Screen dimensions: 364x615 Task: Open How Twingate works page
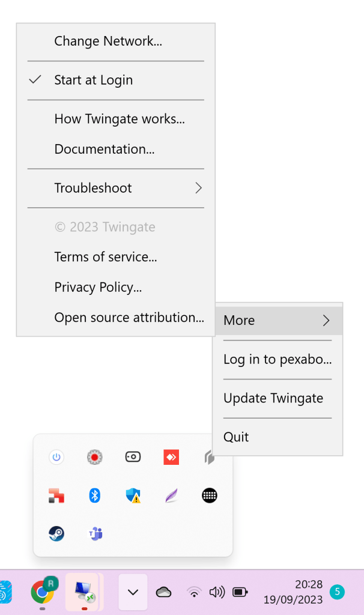(x=116, y=119)
